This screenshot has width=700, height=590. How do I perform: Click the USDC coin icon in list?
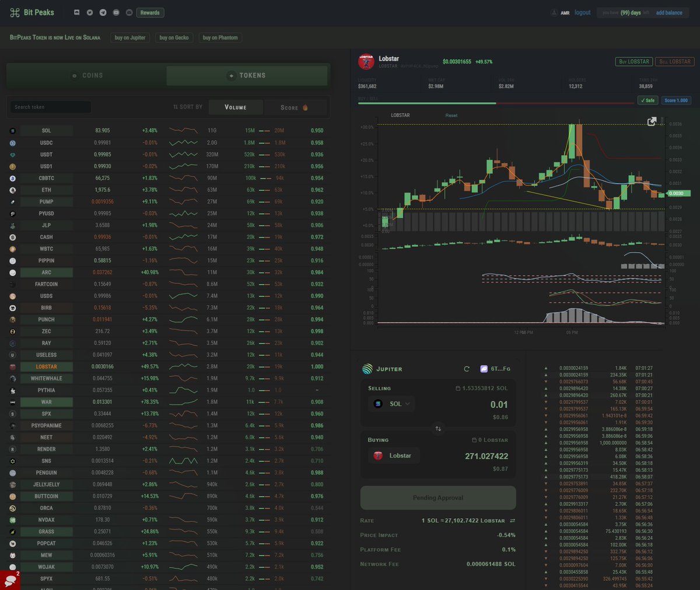tap(13, 142)
